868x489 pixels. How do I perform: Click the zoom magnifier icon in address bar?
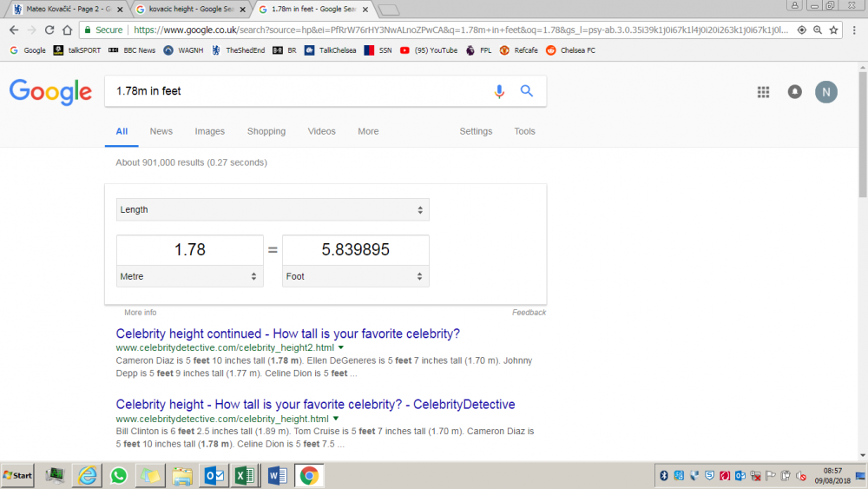(818, 30)
